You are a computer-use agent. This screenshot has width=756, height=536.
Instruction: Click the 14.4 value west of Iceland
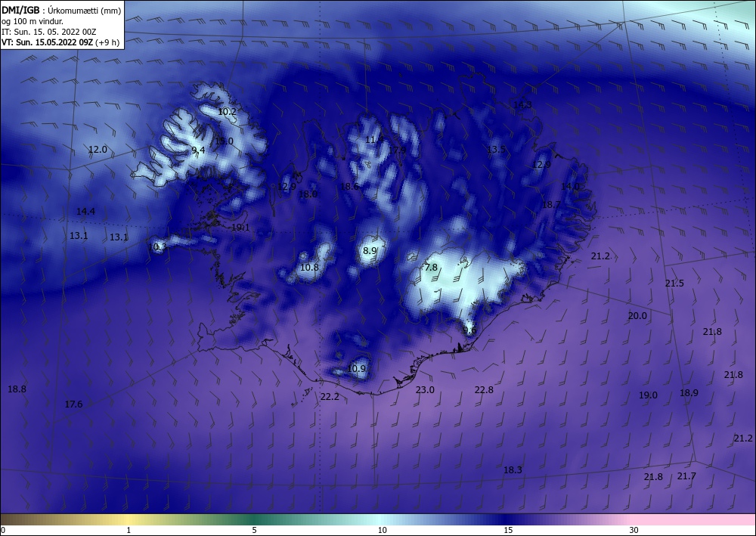click(x=85, y=211)
